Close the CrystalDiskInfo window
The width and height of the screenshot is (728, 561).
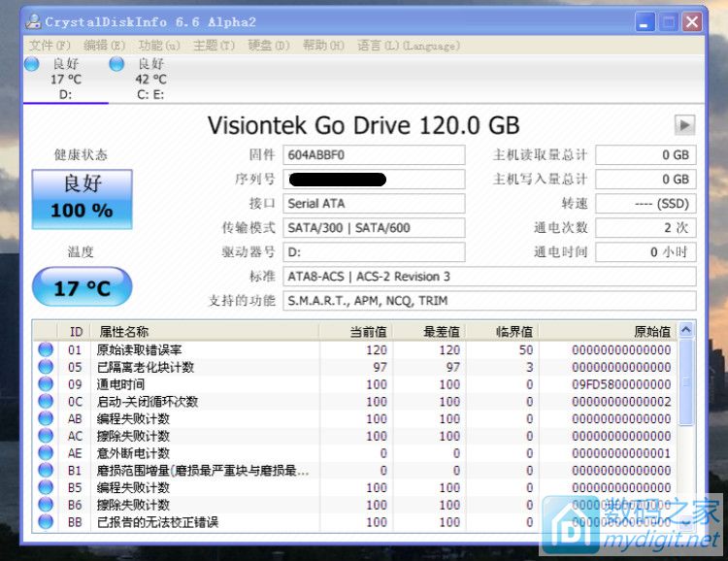coord(692,21)
